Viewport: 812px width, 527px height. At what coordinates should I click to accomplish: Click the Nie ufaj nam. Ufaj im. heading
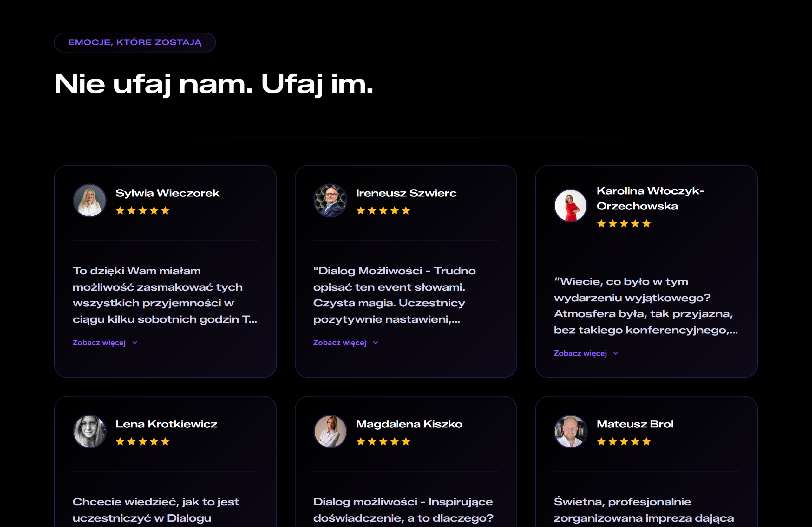(x=213, y=84)
